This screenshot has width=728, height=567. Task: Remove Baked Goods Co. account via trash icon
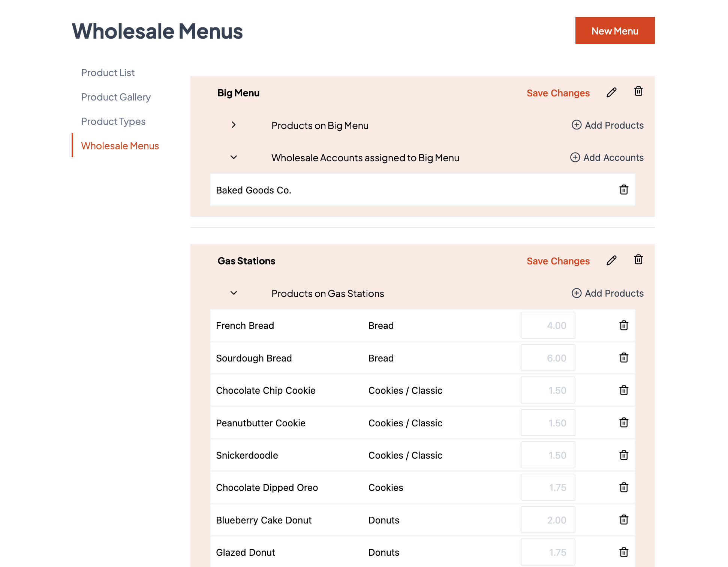tap(624, 190)
